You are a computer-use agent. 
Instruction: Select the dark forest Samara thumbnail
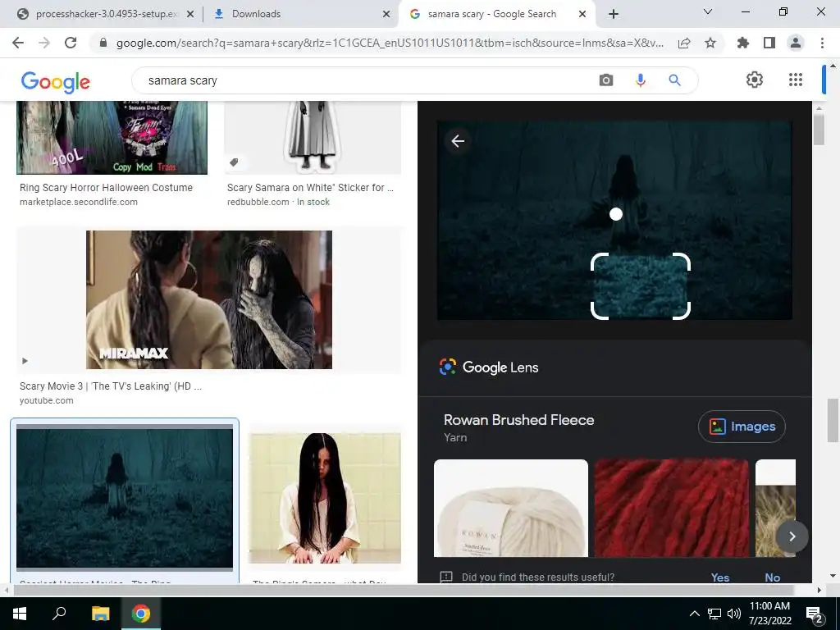(x=125, y=496)
